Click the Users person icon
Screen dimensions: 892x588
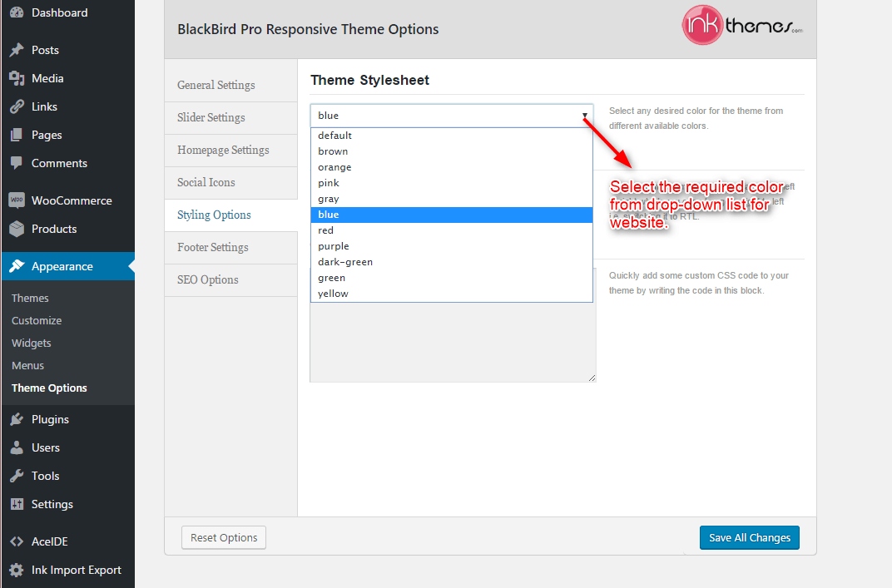(x=17, y=447)
